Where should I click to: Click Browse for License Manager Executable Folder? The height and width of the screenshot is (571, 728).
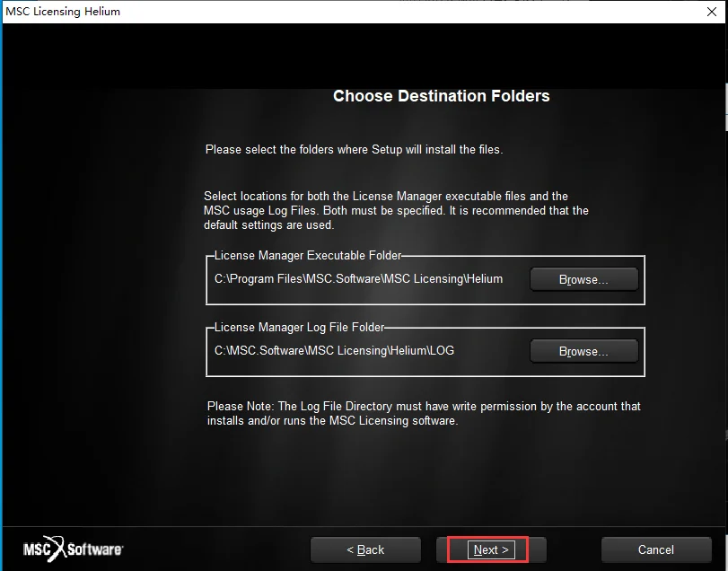point(583,279)
